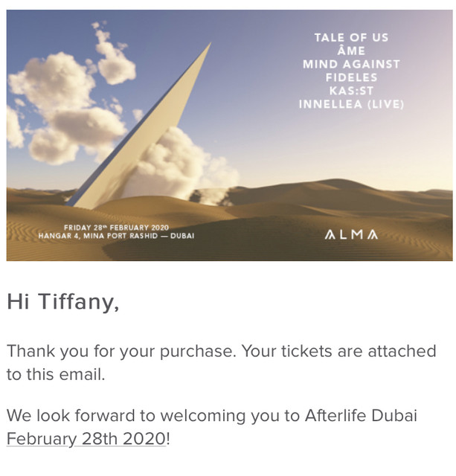This screenshot has width=456, height=476.
Task: Click the word tickets in message body
Action: click(306, 352)
